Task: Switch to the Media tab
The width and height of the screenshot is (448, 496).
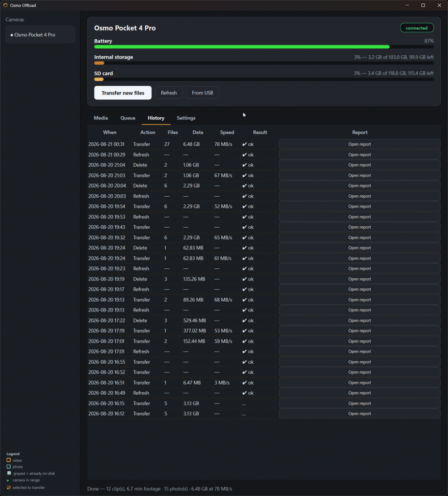Action: pos(101,118)
